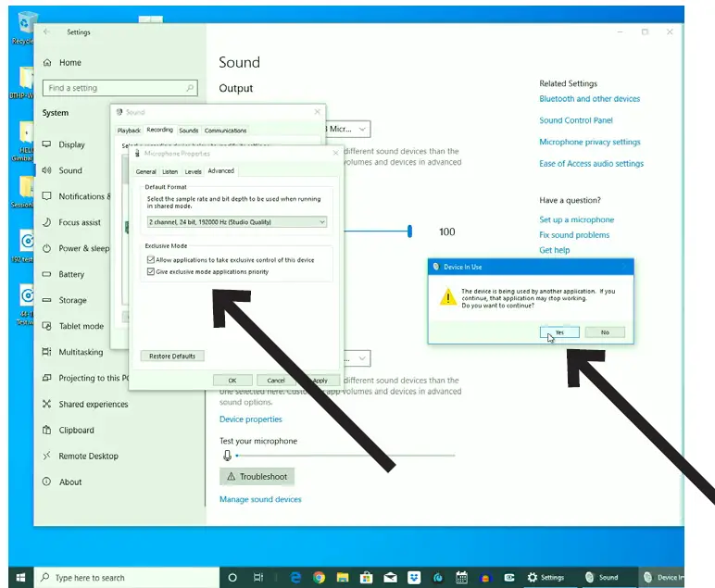Toggle Give exclusive mode applications priority
This screenshot has height=588, width=715.
click(x=150, y=271)
